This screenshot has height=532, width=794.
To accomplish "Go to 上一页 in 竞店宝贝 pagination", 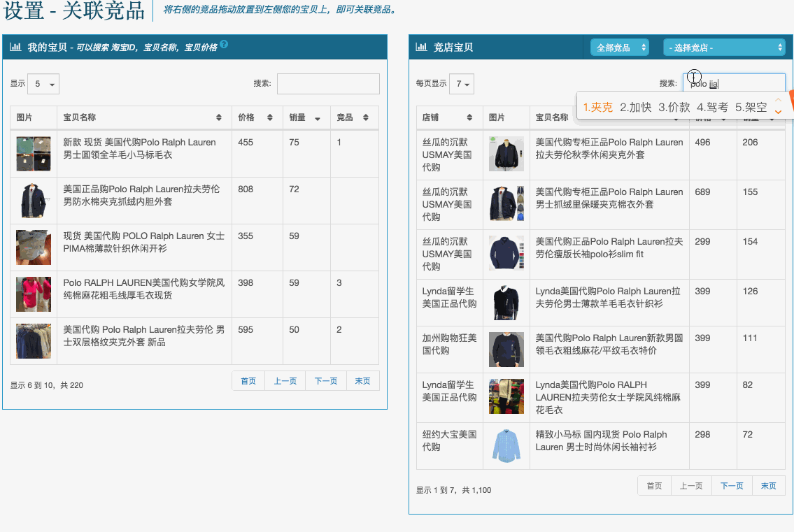I will coord(691,486).
